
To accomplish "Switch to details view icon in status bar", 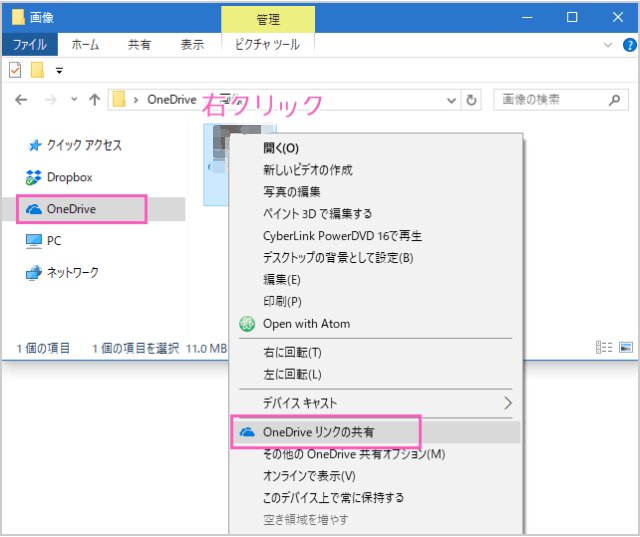I will (x=604, y=348).
